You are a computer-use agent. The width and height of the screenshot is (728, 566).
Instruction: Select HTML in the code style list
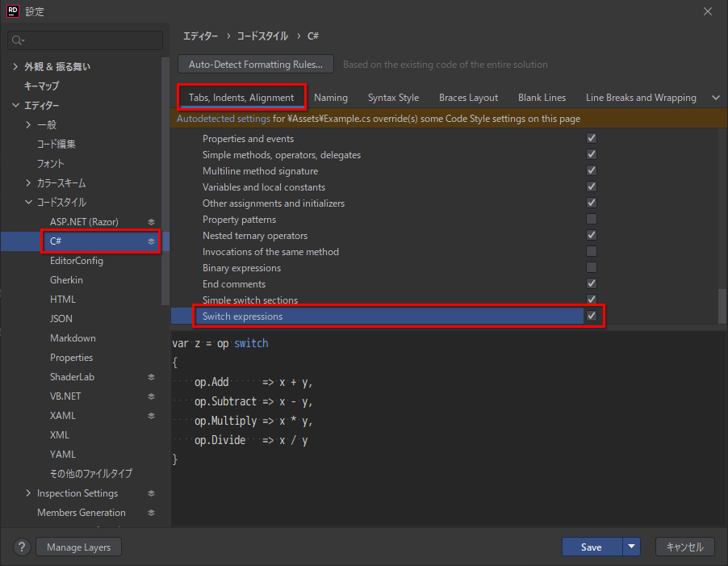(63, 300)
